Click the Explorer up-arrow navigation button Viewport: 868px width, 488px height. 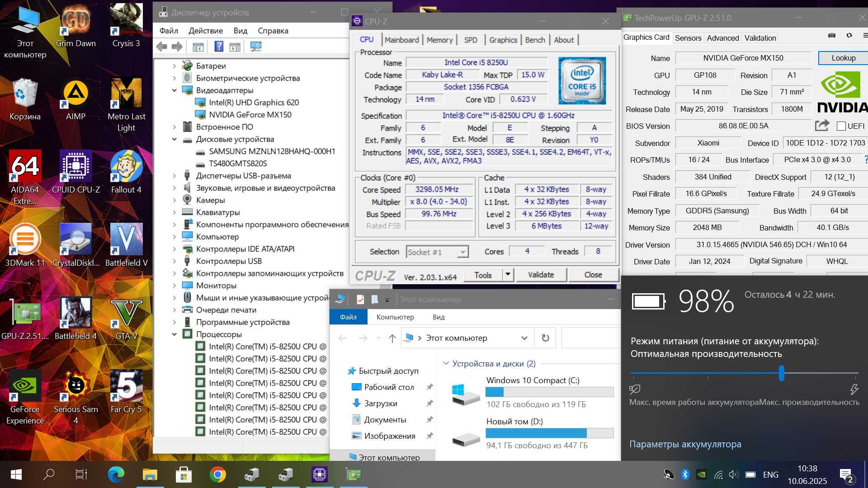click(x=392, y=338)
